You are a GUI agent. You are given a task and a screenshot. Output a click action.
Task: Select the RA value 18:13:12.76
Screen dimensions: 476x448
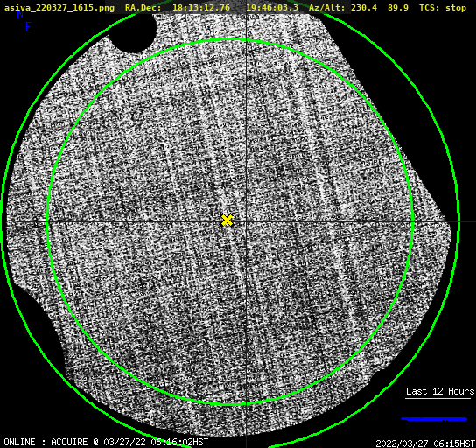tap(201, 8)
